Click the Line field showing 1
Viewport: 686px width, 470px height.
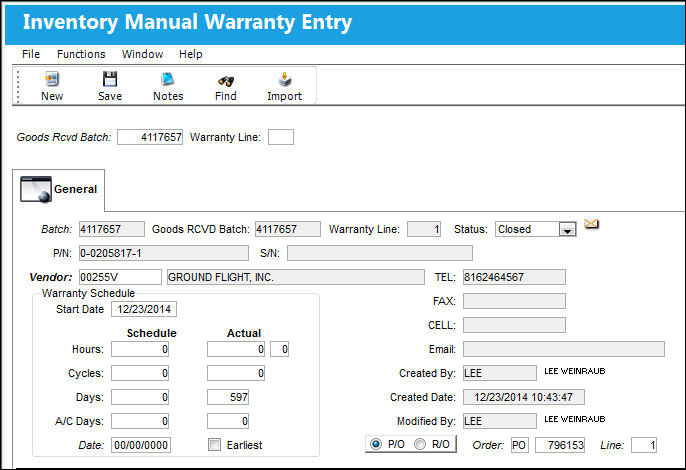click(644, 445)
